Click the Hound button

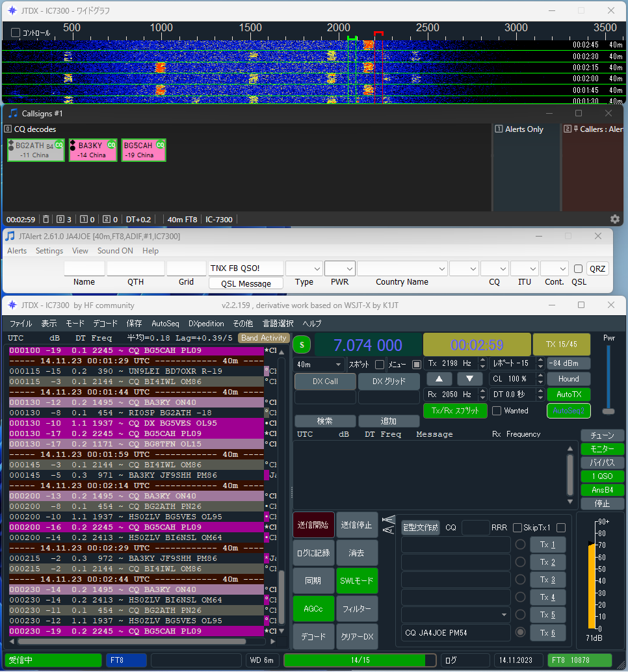point(568,379)
